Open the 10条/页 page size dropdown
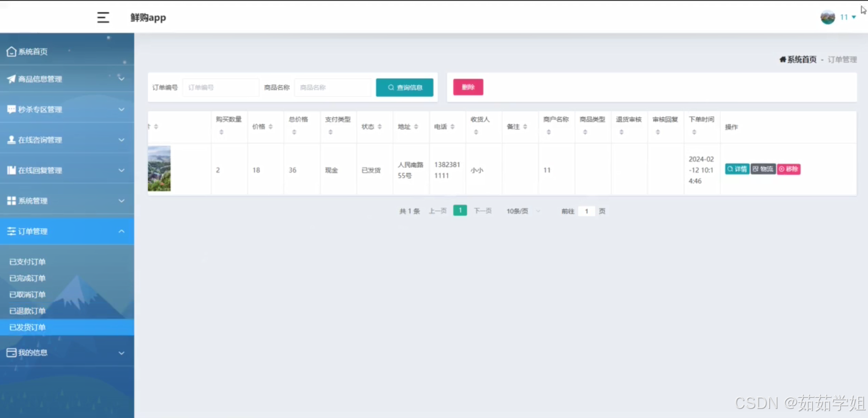868x418 pixels. (523, 211)
